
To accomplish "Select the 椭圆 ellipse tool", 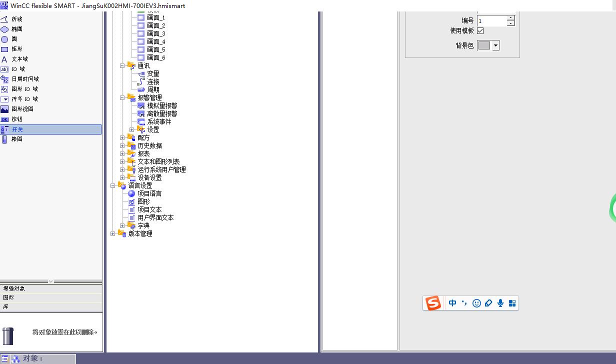I will (x=16, y=29).
